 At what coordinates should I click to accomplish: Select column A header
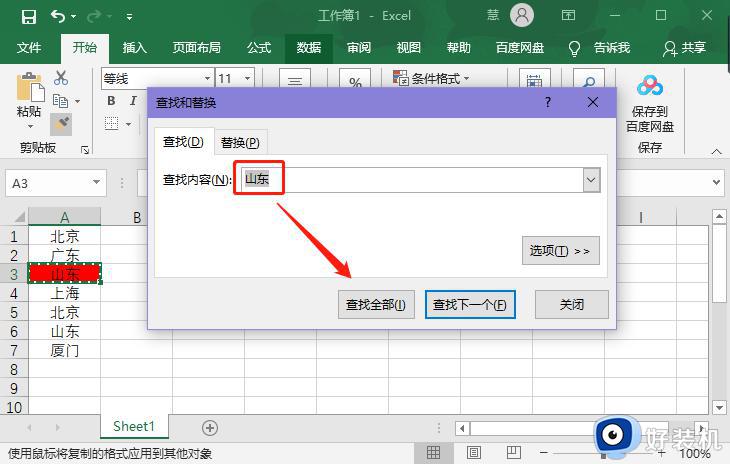coord(64,217)
